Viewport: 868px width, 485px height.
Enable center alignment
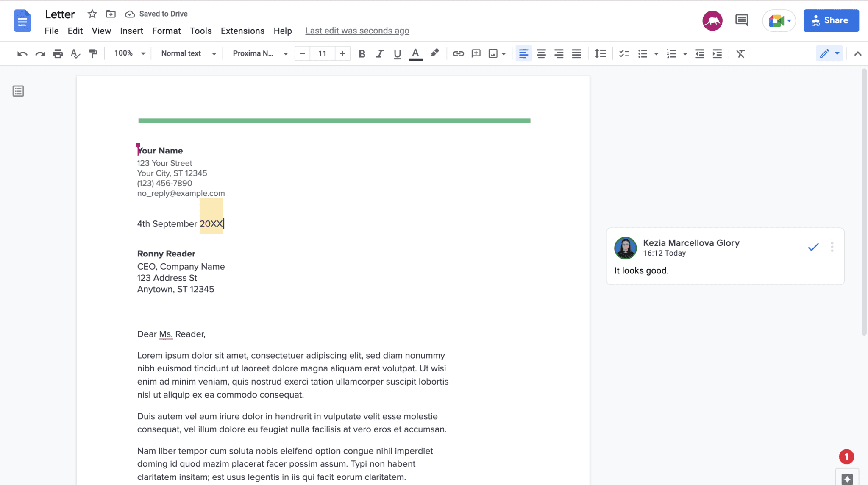pyautogui.click(x=541, y=53)
